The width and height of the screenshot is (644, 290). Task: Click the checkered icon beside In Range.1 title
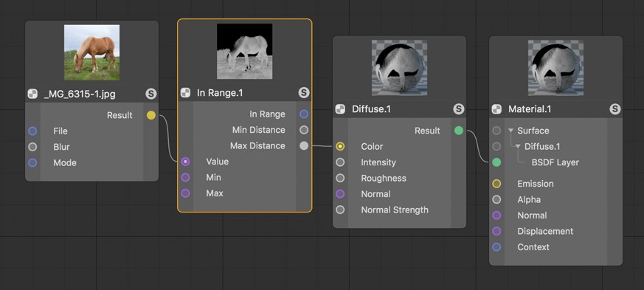pyautogui.click(x=185, y=93)
